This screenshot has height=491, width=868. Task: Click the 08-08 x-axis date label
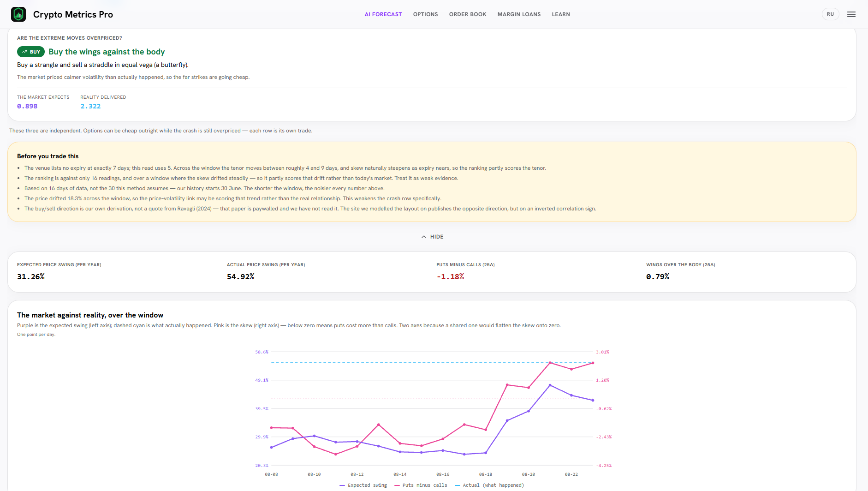pyautogui.click(x=271, y=474)
